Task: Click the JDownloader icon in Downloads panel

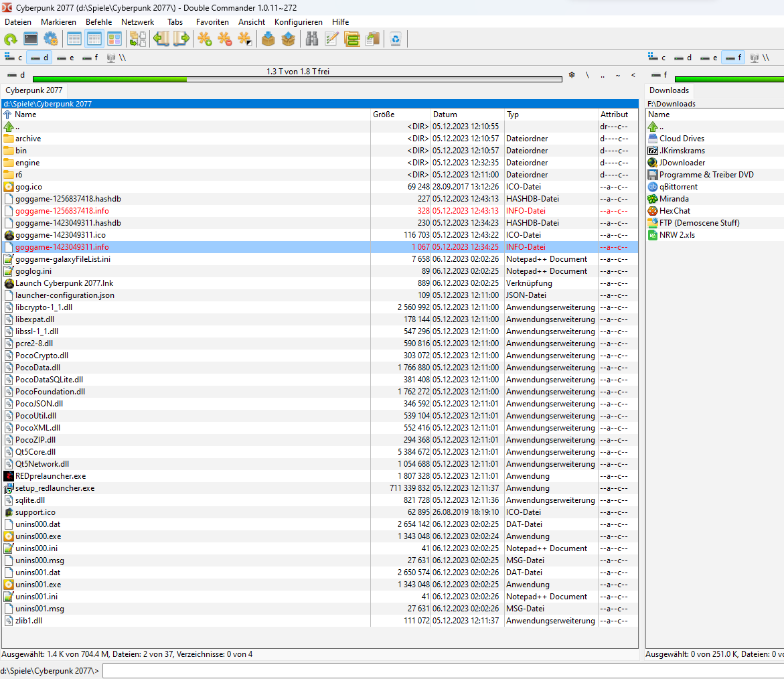Action: point(653,163)
